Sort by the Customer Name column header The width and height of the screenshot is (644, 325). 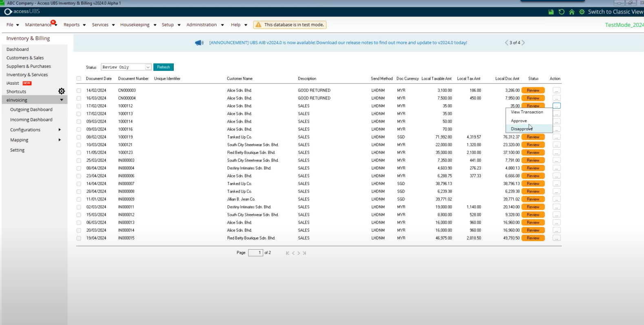click(x=240, y=79)
